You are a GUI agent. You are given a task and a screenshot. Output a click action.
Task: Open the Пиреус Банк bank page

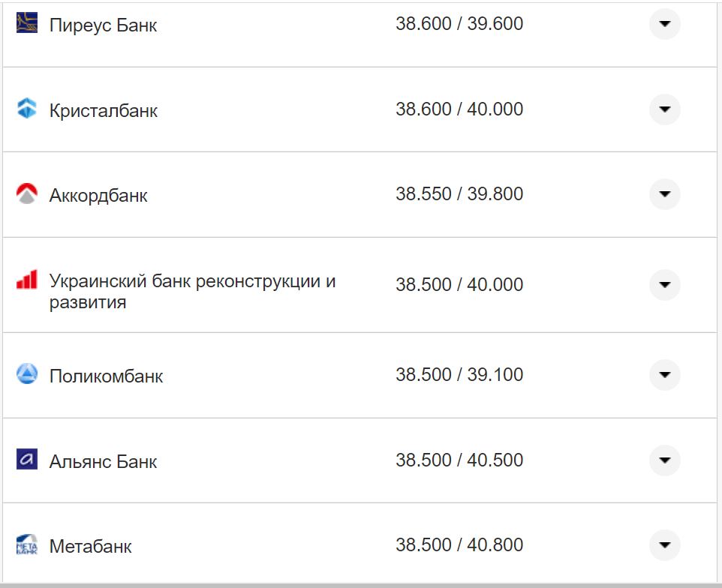(x=102, y=24)
